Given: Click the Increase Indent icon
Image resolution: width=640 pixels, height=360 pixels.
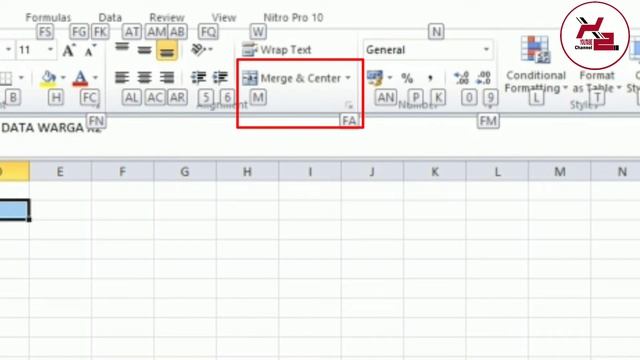Looking at the screenshot, I should click(220, 78).
